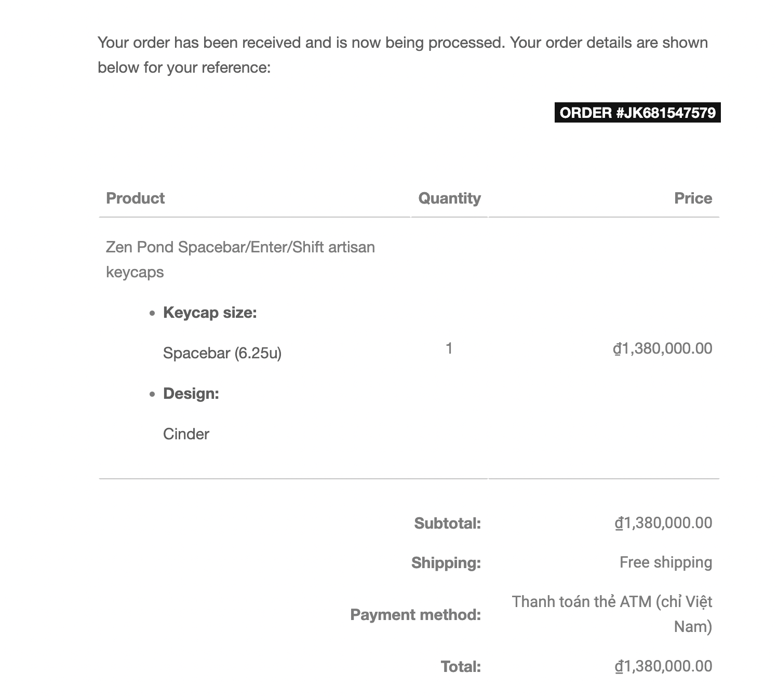Click the order number JK681547579 badge
This screenshot has height=700, width=778.
point(637,113)
